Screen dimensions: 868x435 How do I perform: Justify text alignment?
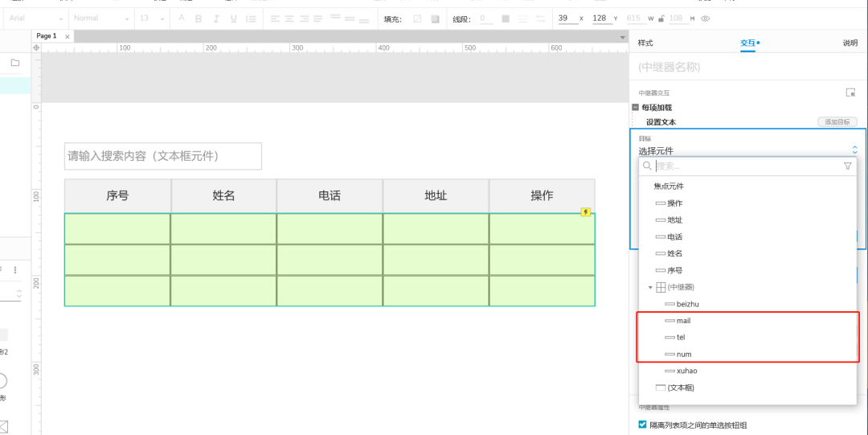tap(317, 18)
